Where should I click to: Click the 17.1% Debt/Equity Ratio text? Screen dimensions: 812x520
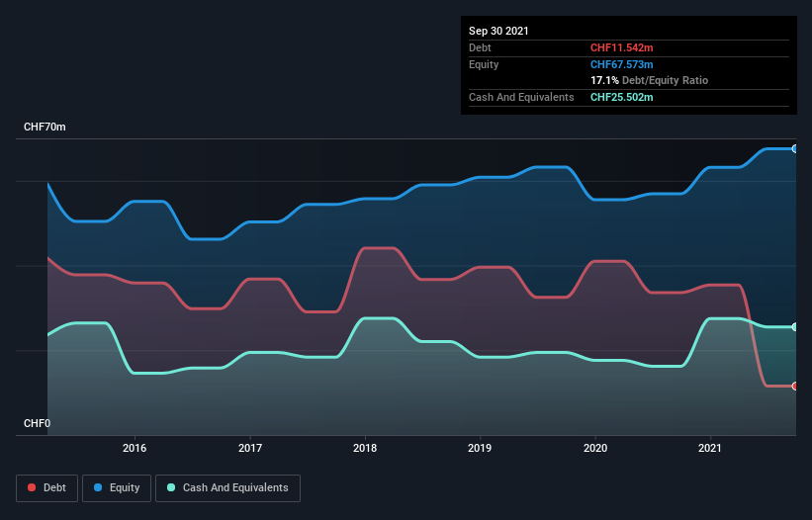coord(650,80)
